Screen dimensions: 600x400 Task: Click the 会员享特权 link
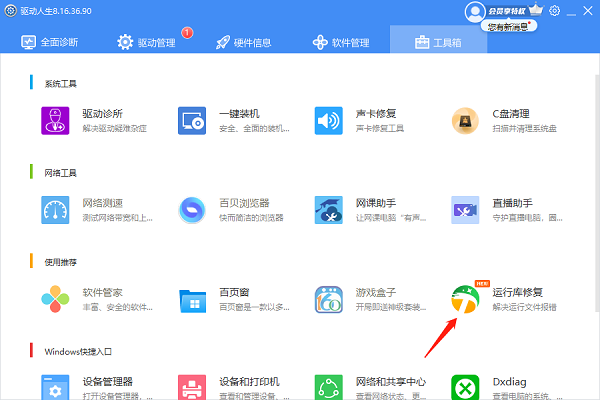click(x=507, y=11)
